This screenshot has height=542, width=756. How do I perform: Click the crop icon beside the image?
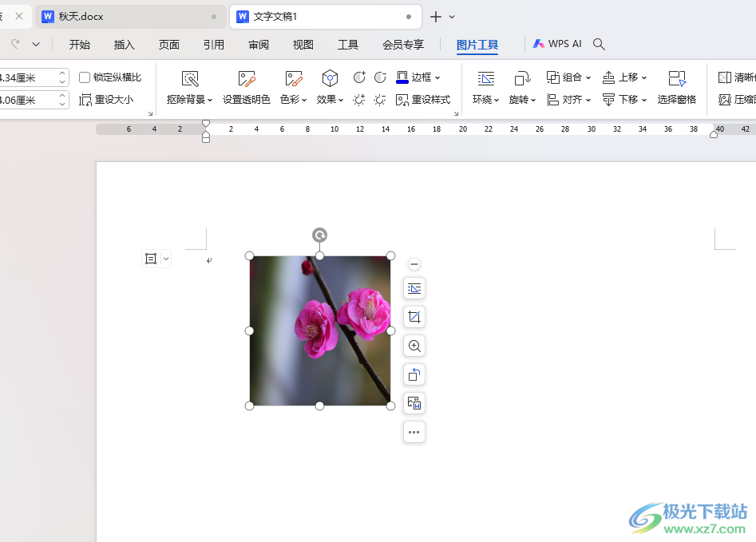click(x=414, y=317)
